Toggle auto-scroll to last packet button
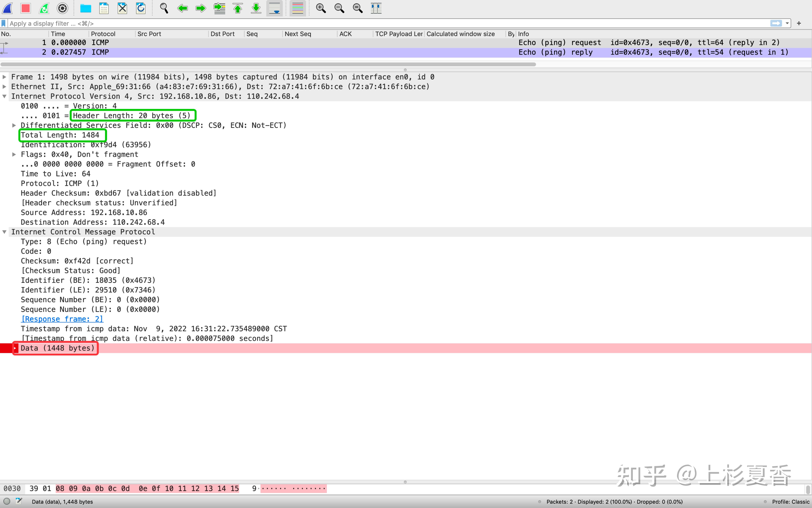Screen dimensions: 812x508 [274, 8]
